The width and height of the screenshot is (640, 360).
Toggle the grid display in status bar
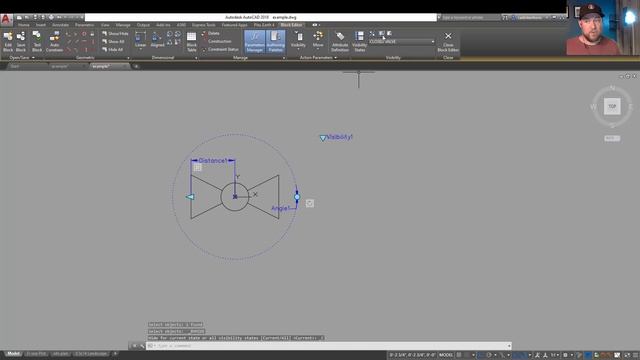[459, 355]
